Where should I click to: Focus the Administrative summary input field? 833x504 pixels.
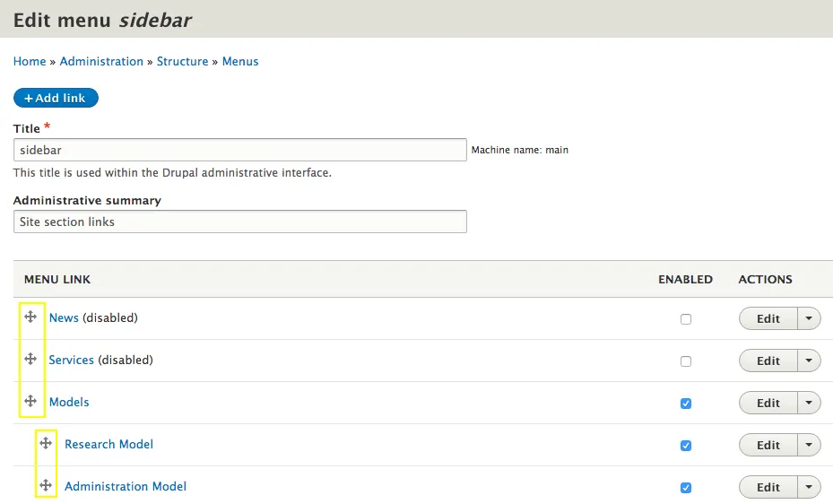(240, 222)
